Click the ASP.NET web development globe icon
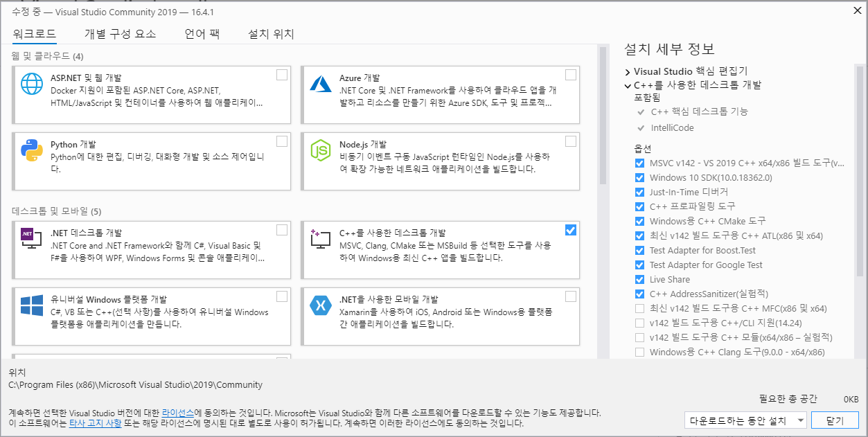Image resolution: width=868 pixels, height=437 pixels. coord(32,84)
